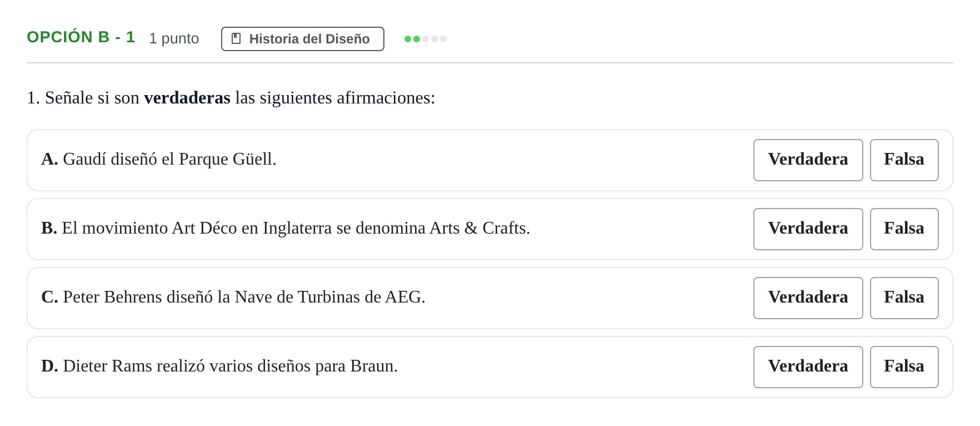Click the text 'Gaudí diseñó el Parque Güell.'

click(x=169, y=159)
